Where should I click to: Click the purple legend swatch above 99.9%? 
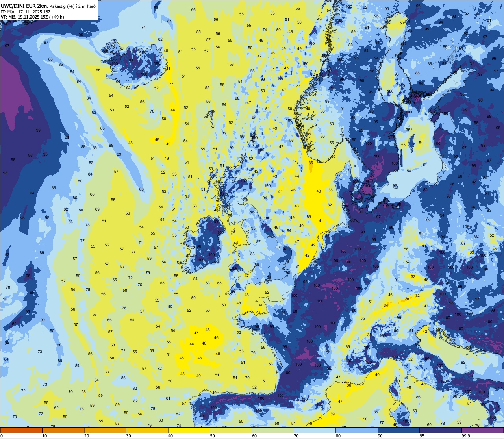pyautogui.click(x=482, y=430)
